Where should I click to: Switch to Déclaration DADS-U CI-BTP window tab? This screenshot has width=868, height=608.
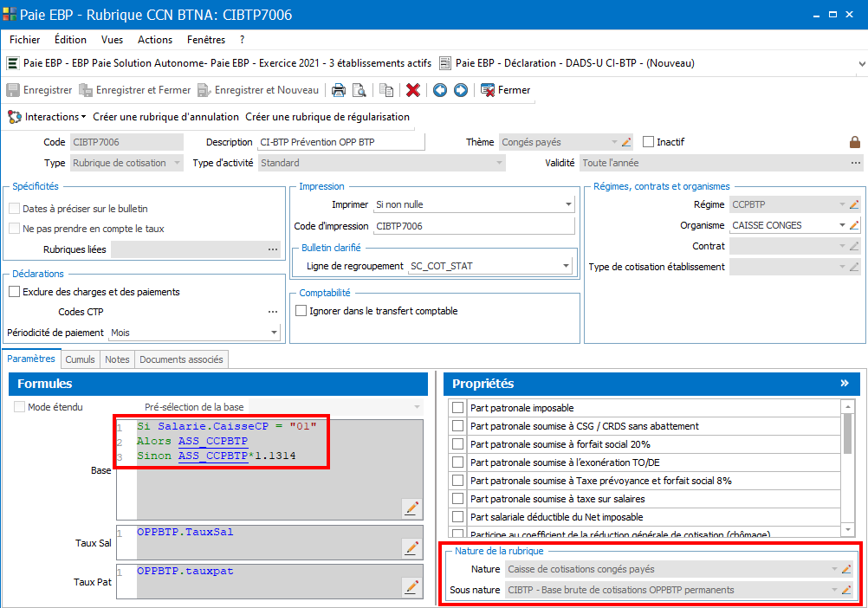coord(567,63)
